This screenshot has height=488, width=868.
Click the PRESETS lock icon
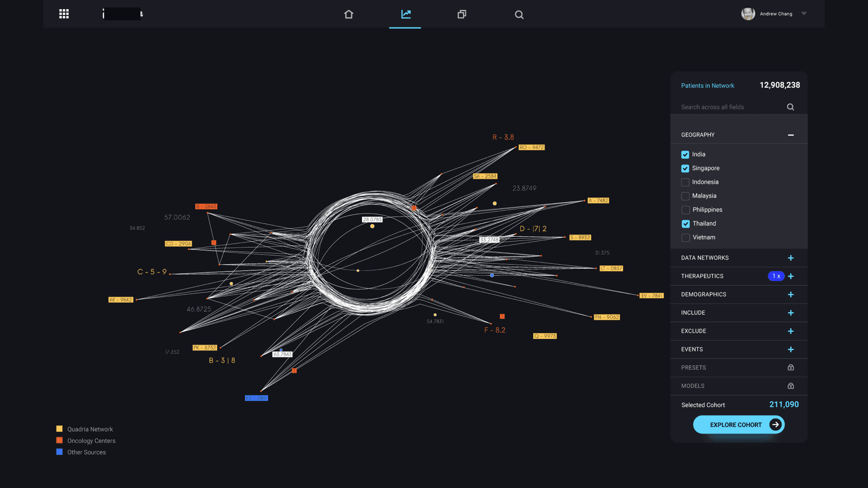[791, 367]
